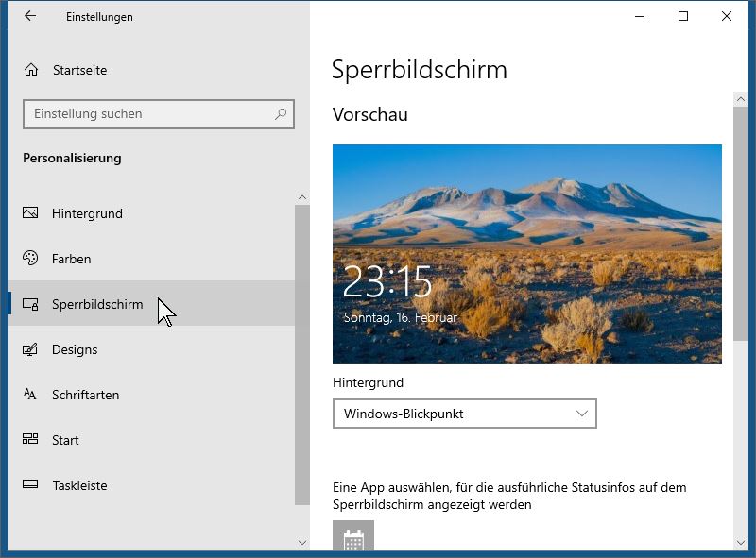756x558 pixels.
Task: Go to Startseite
Action: point(79,71)
